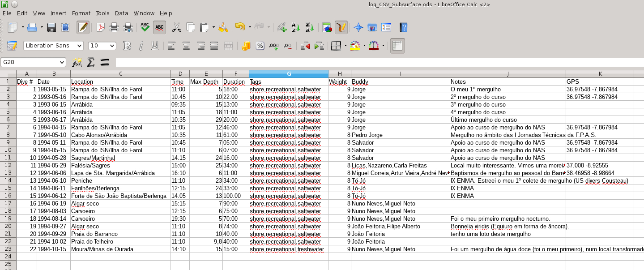Click the Cut scissors icon
The image size is (644, 270).
pyautogui.click(x=177, y=28)
